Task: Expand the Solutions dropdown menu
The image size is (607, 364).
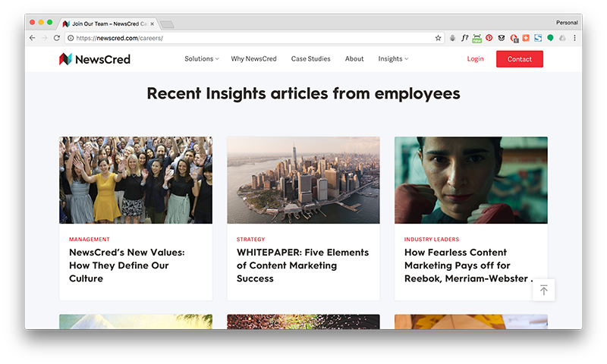Action: pyautogui.click(x=202, y=59)
